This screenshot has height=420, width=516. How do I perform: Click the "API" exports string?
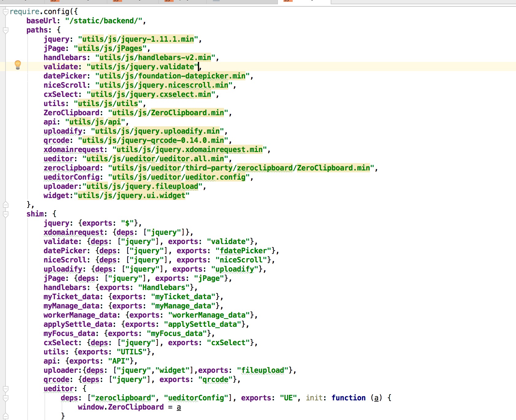pyautogui.click(x=119, y=361)
